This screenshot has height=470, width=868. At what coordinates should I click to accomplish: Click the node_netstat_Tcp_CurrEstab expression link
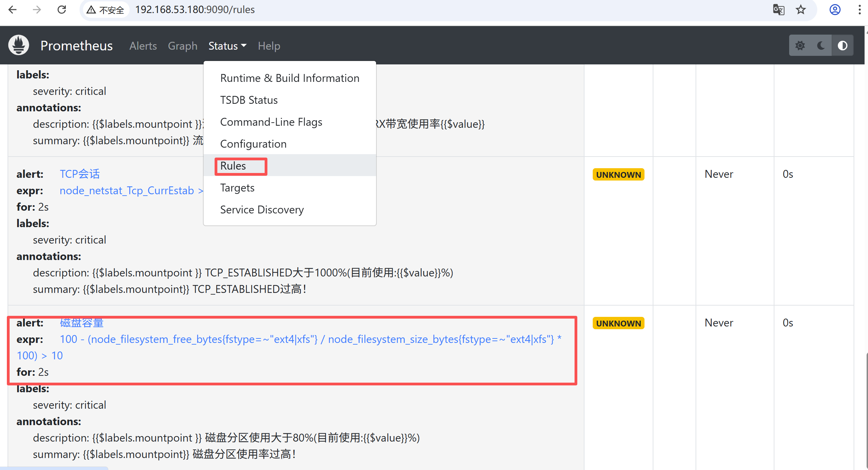click(126, 190)
